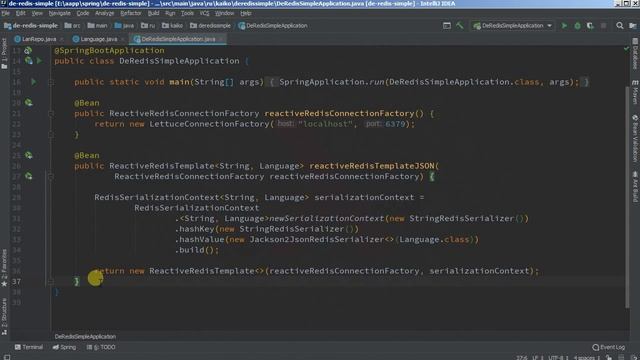640x360 pixels.
Task: Toggle tool window quick access icon bottom-left
Action: [x=7, y=357]
